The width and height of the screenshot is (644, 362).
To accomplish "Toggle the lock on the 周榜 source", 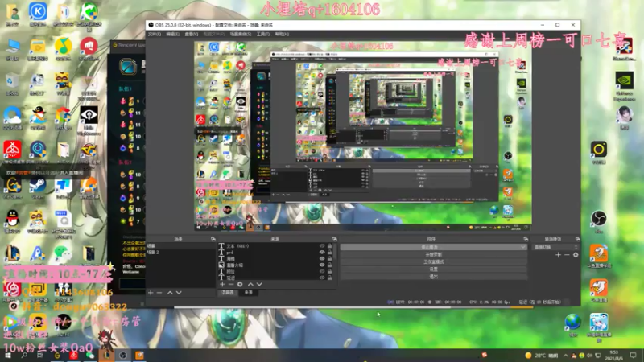I will [x=329, y=258].
